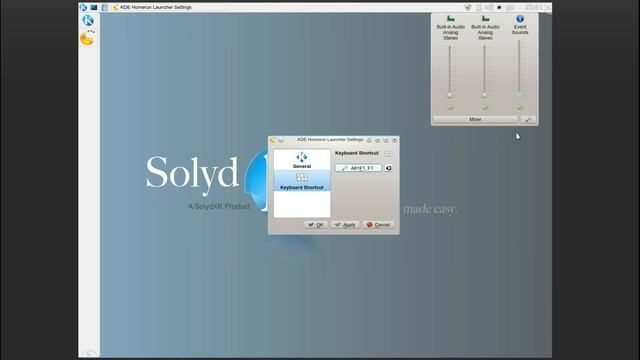The width and height of the screenshot is (640, 360).
Task: Mute the leftmost Built-in Audio channel
Action: point(451,108)
